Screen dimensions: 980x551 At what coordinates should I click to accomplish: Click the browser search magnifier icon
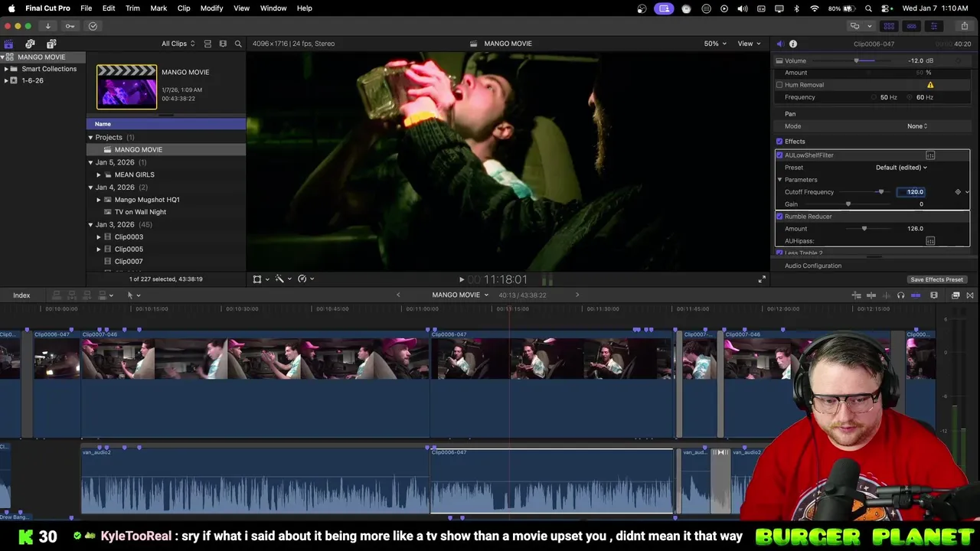[x=238, y=44]
